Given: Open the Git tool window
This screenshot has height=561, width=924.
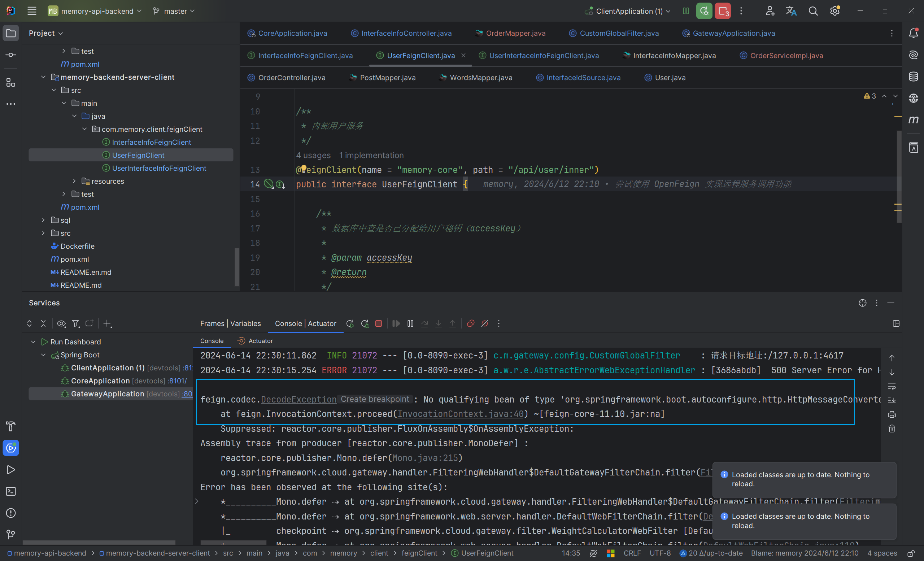Looking at the screenshot, I should tap(11, 534).
